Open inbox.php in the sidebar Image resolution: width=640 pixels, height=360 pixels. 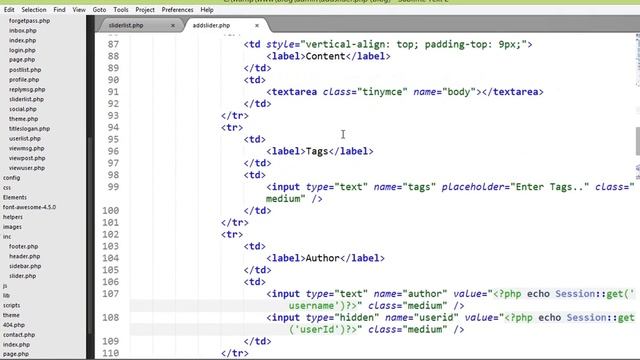23,30
